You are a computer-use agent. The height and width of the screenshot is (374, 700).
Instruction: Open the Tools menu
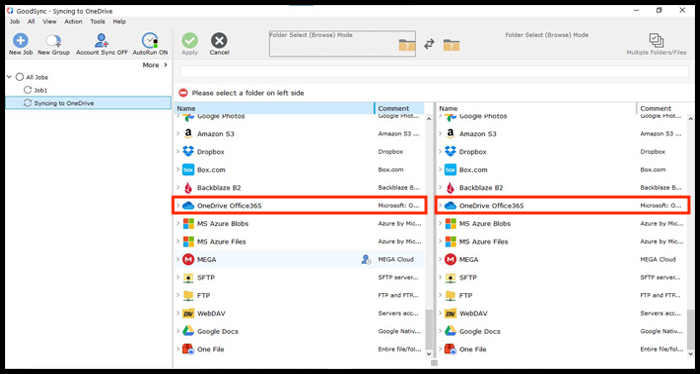(x=98, y=21)
